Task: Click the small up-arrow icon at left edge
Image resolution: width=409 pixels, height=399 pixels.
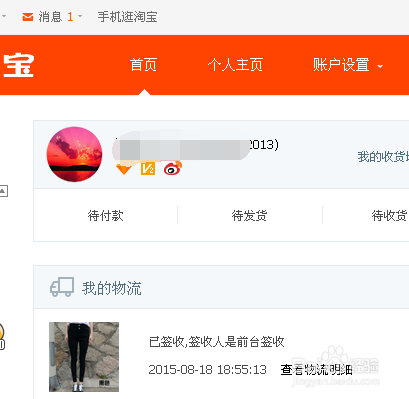Action: pos(3,191)
